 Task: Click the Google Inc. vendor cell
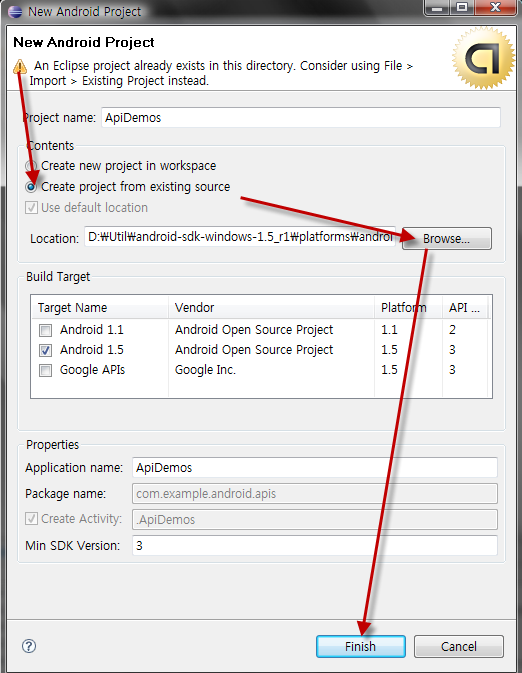point(205,370)
